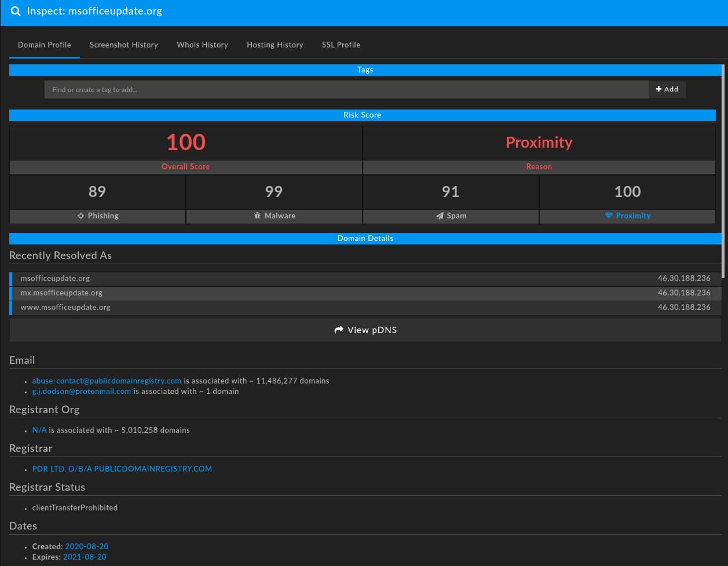Select the mx.msofficeupdate.org row

point(365,293)
